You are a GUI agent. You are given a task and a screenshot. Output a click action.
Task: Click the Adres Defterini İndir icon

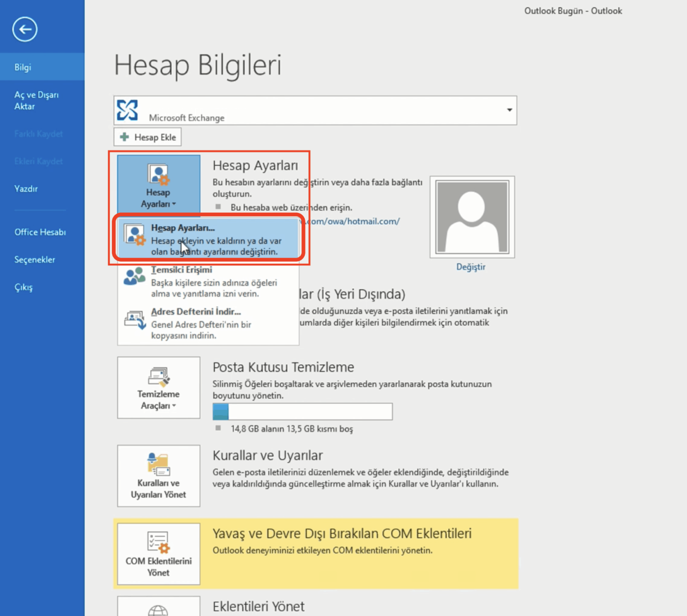point(135,319)
